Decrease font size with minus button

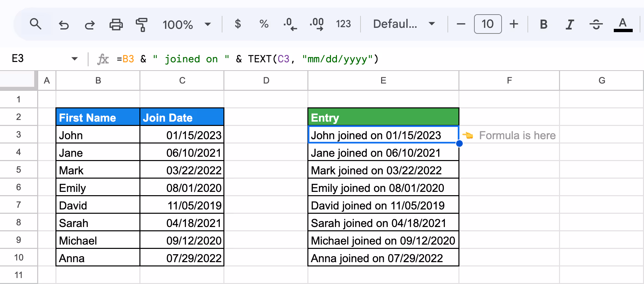point(461,24)
